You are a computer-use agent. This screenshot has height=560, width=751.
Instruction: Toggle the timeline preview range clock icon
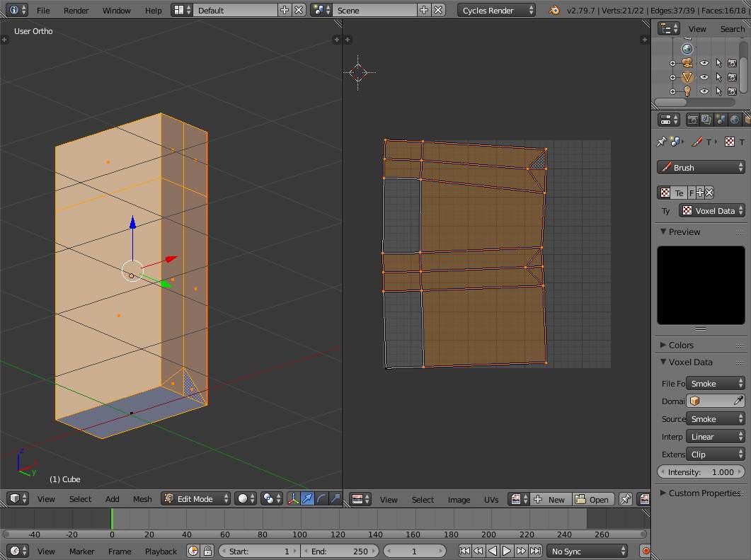(193, 551)
